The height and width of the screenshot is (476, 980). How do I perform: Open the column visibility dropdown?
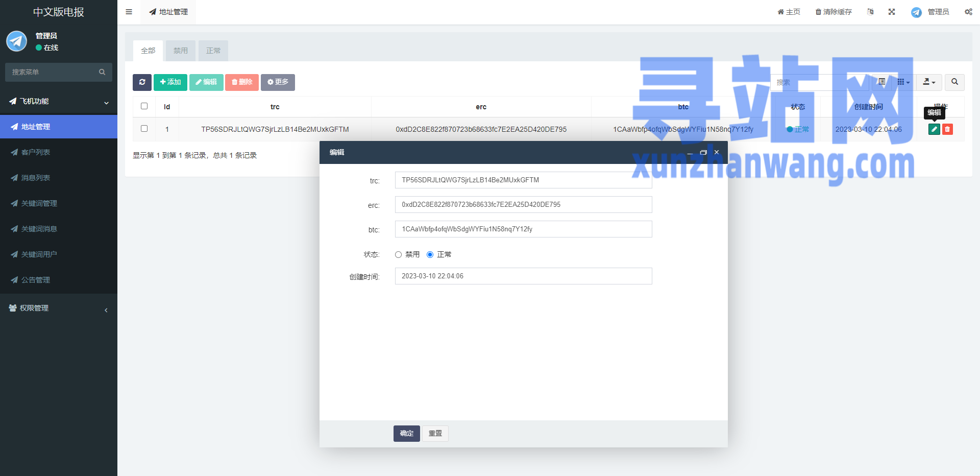click(903, 82)
